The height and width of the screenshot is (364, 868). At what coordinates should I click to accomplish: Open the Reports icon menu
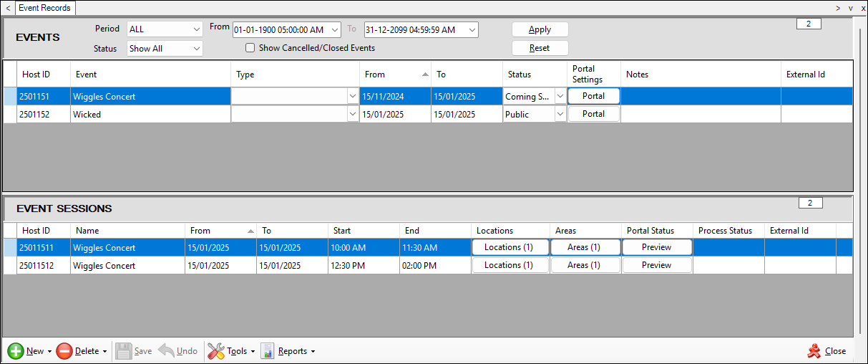268,351
